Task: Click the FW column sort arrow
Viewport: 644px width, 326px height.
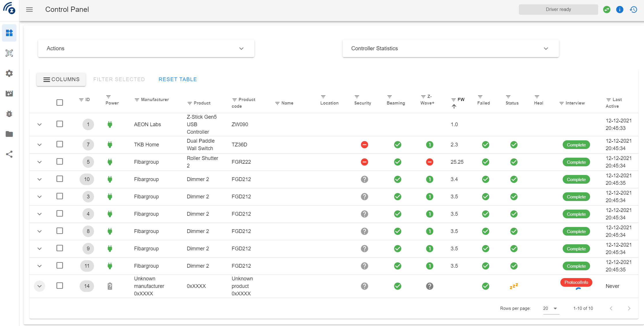Action: click(x=454, y=106)
